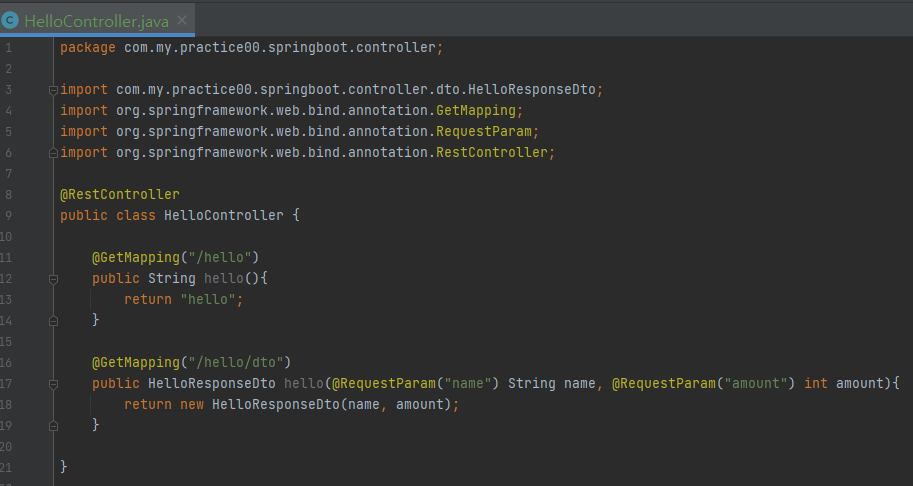Click line number 8 in the gutter

(x=8, y=194)
